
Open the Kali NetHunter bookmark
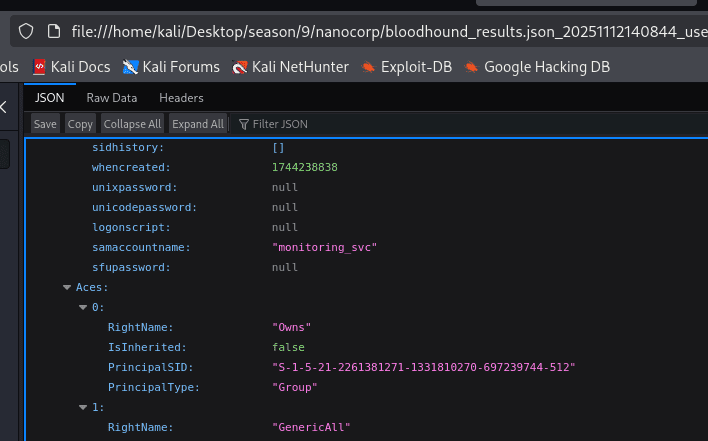coord(290,68)
